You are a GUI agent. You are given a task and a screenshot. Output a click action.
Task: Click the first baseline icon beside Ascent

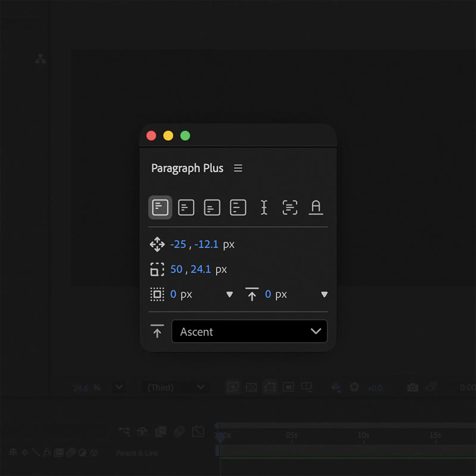157,331
